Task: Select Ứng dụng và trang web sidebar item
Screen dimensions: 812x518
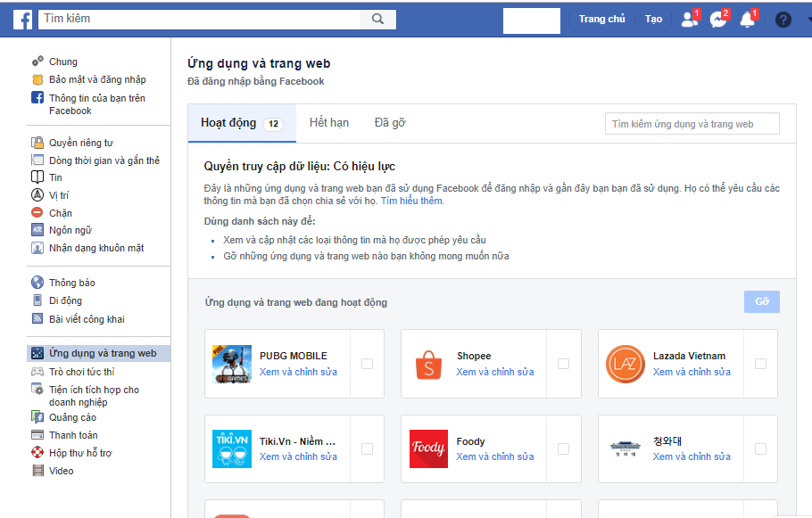Action: [x=98, y=353]
